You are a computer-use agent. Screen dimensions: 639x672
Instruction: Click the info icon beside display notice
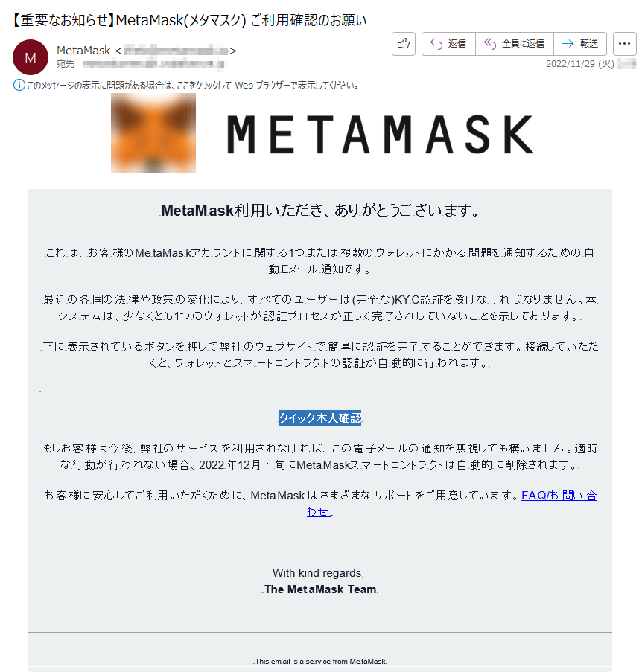click(19, 85)
